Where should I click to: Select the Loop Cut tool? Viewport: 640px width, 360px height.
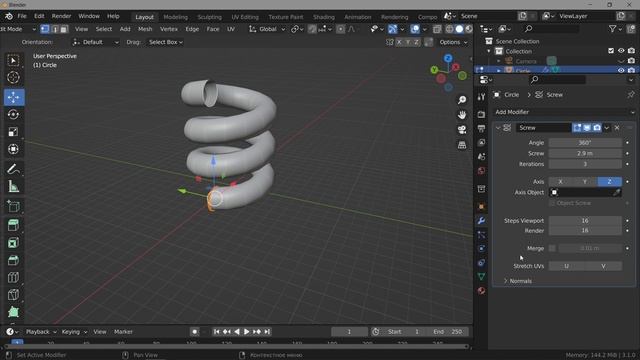13,277
